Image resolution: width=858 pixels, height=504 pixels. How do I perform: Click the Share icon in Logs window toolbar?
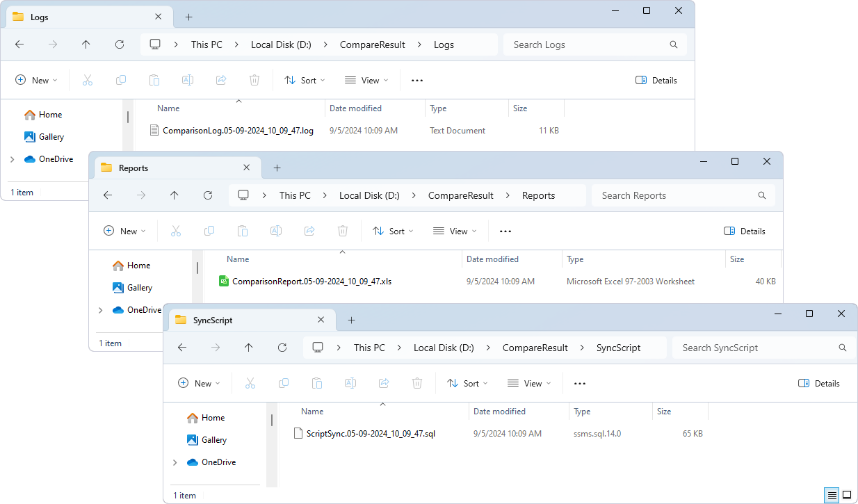pyautogui.click(x=221, y=80)
